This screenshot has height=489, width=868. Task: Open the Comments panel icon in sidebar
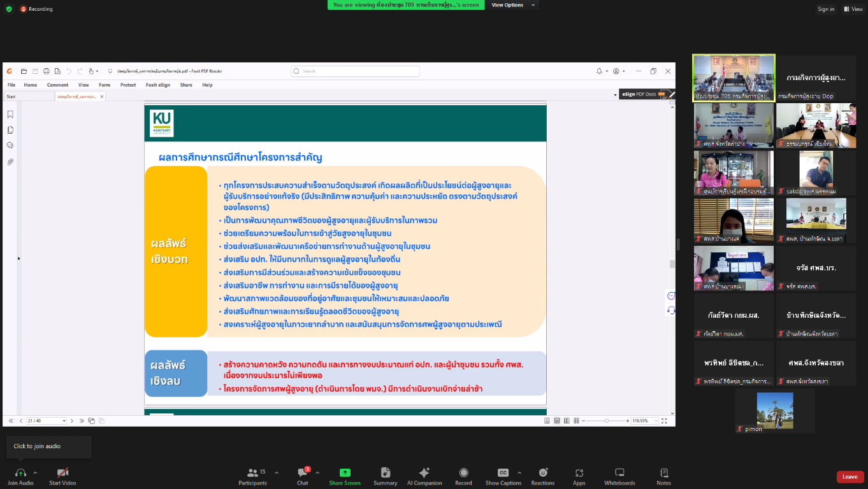10,146
